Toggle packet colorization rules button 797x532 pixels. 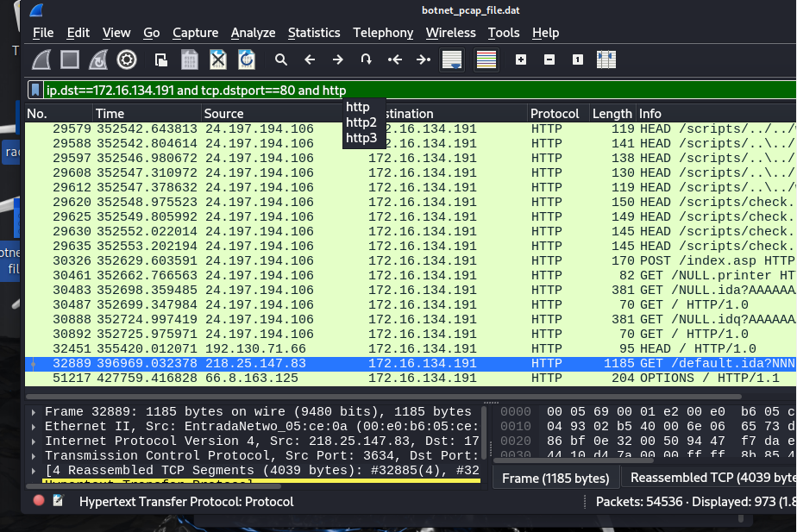click(486, 59)
